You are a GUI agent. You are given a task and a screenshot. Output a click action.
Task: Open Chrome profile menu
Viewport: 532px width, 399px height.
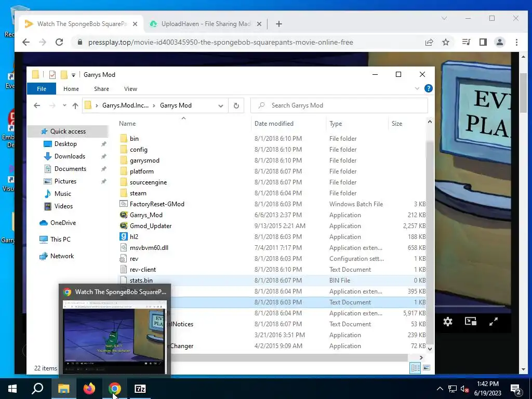tap(499, 42)
